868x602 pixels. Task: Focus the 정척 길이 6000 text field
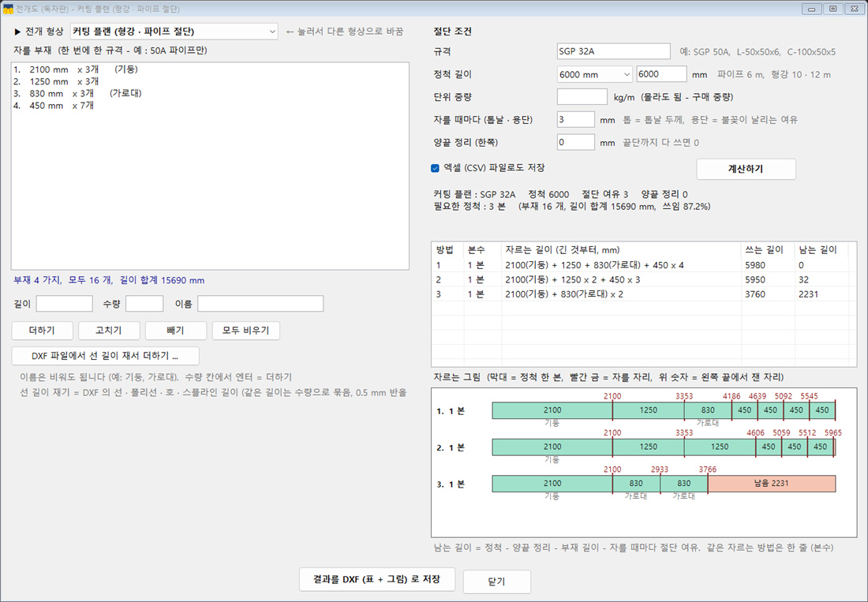pyautogui.click(x=661, y=74)
